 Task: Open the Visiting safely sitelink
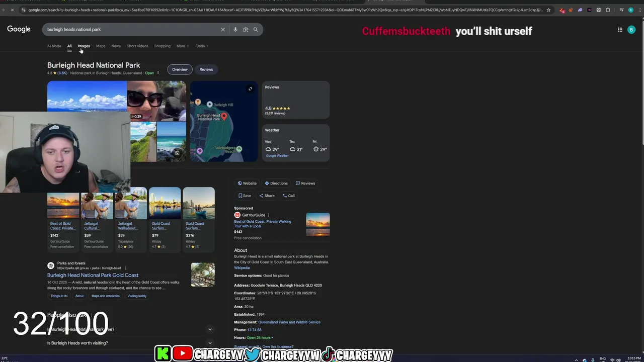pyautogui.click(x=137, y=296)
